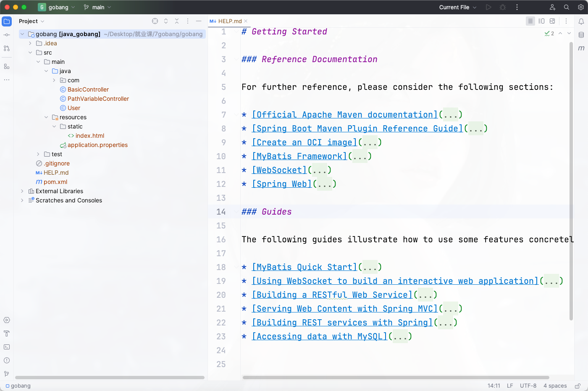Open the Terminal tool window
This screenshot has width=588, height=391.
point(7,347)
